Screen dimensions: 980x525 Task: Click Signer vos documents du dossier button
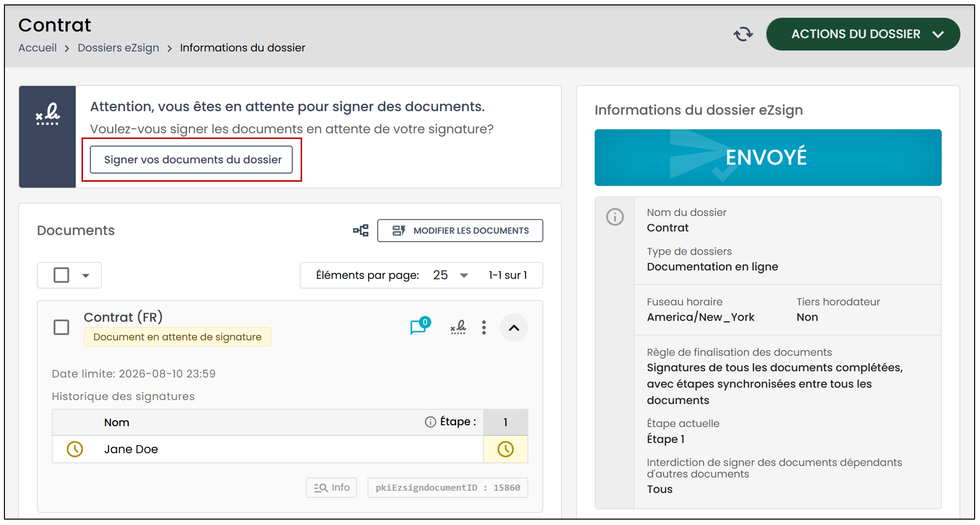192,160
